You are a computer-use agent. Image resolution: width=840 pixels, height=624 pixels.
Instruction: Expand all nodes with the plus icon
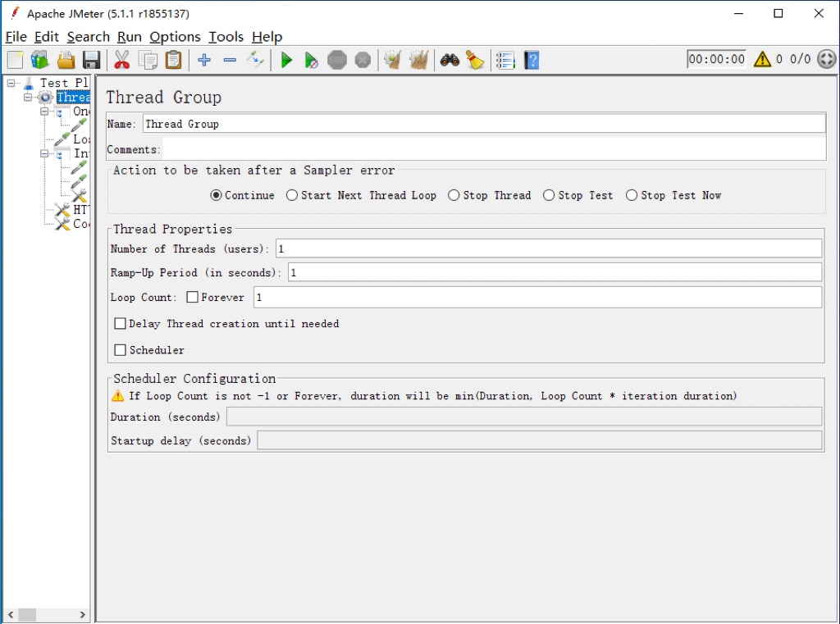[x=204, y=60]
